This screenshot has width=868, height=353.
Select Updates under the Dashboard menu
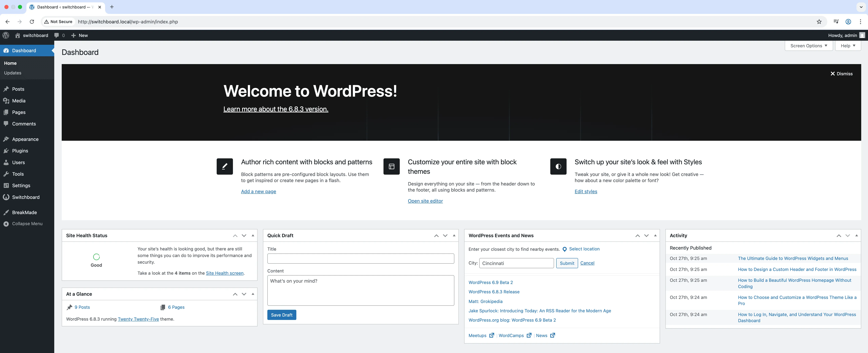[x=13, y=73]
